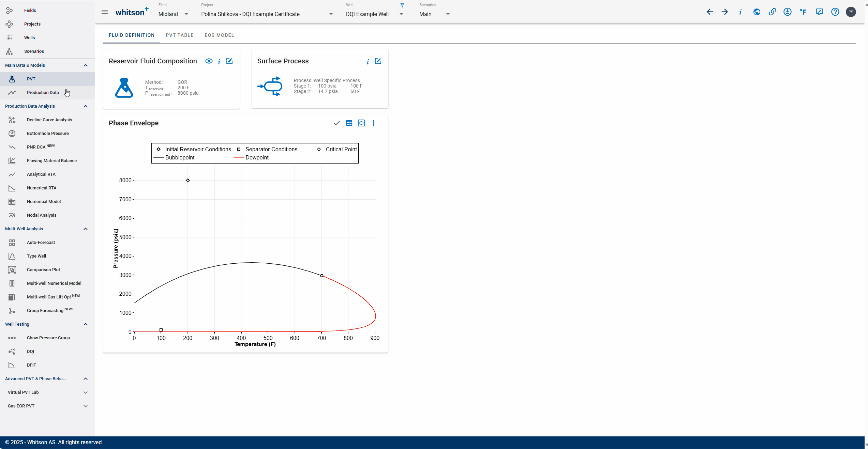
Task: Collapse the Multi-Well Analysis section
Action: [x=86, y=229]
